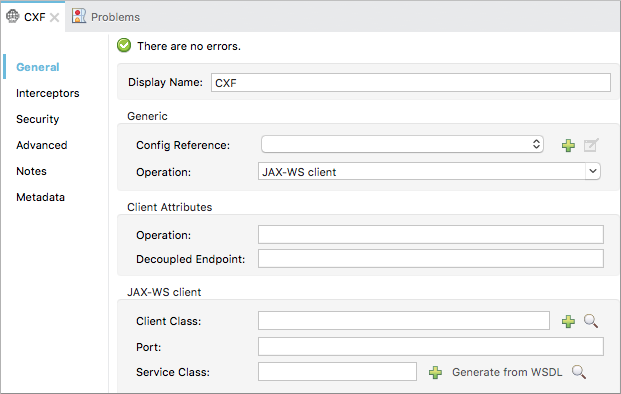Focus the Port field
The image size is (621, 394).
click(x=431, y=346)
